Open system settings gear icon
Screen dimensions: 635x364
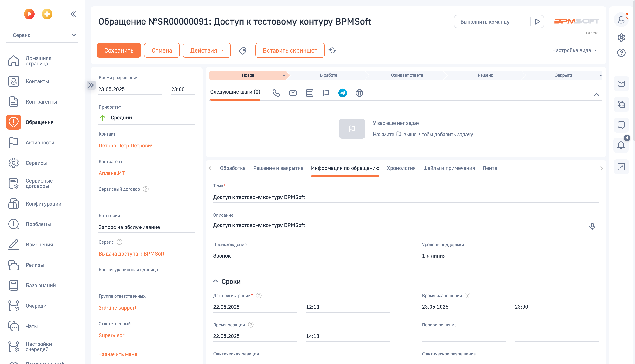[621, 38]
